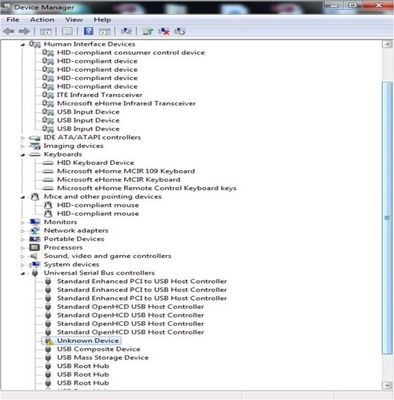
Task: Open the File menu
Action: (x=13, y=20)
